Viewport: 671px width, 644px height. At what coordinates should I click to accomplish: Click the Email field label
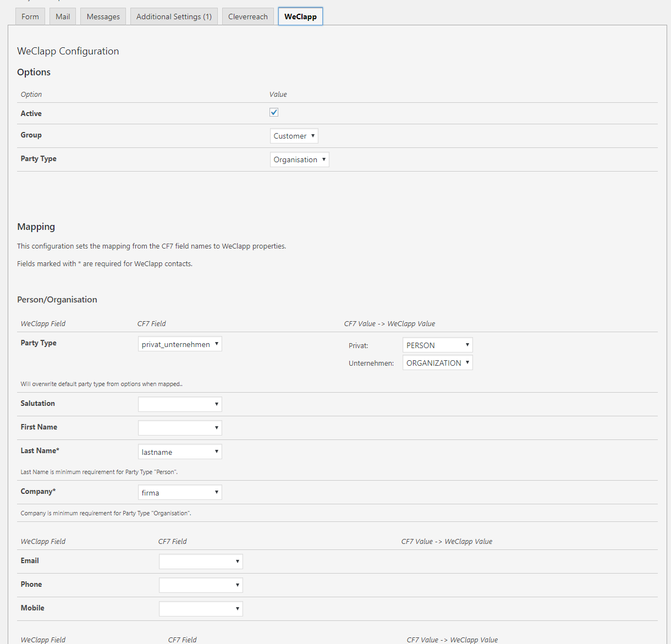pyautogui.click(x=30, y=560)
